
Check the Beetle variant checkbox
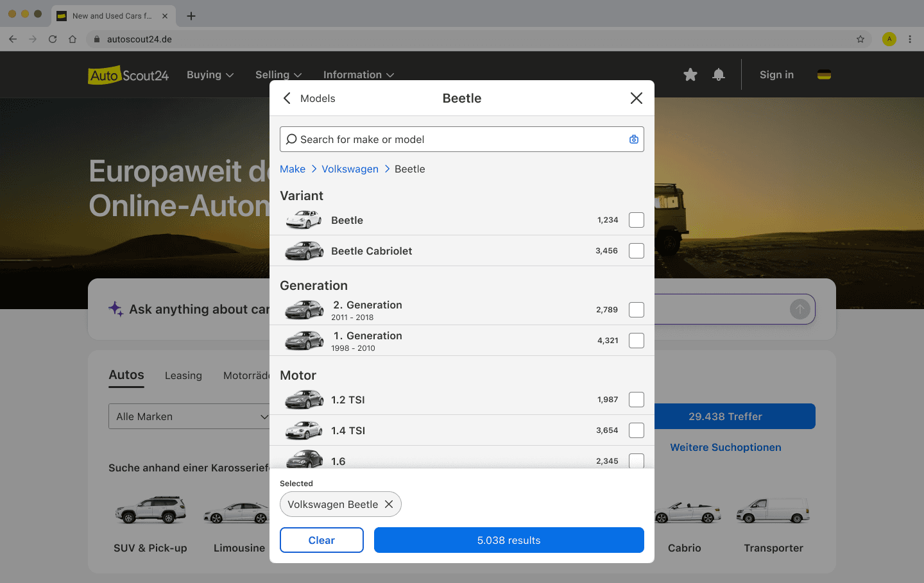[637, 220]
